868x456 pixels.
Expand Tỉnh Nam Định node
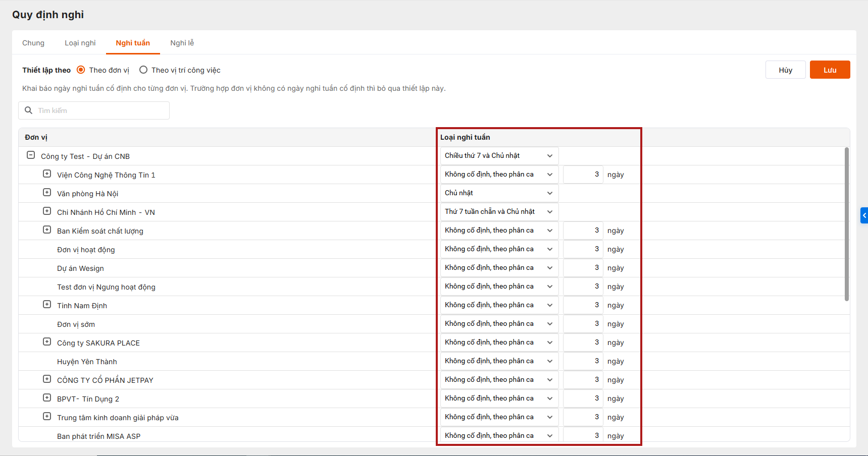pos(47,305)
